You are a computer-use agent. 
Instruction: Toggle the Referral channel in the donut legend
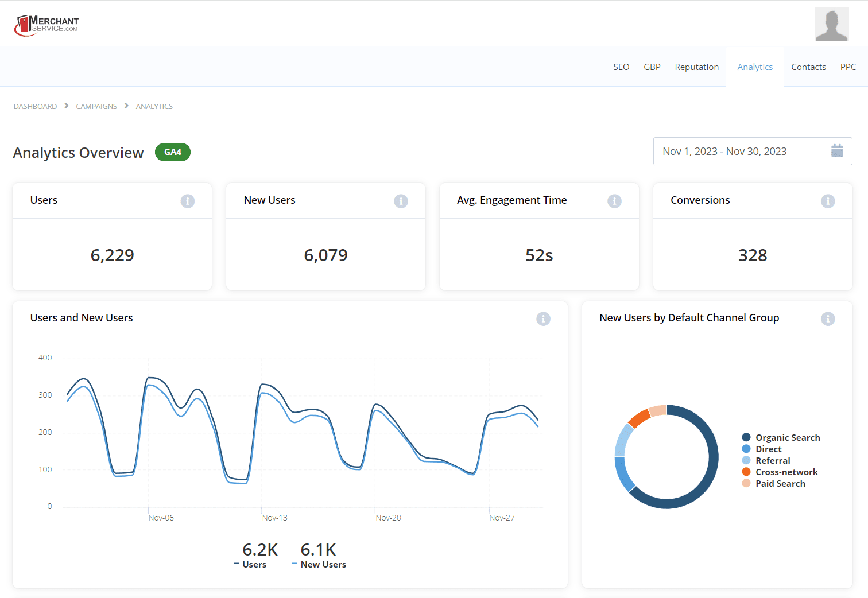[x=771, y=460]
